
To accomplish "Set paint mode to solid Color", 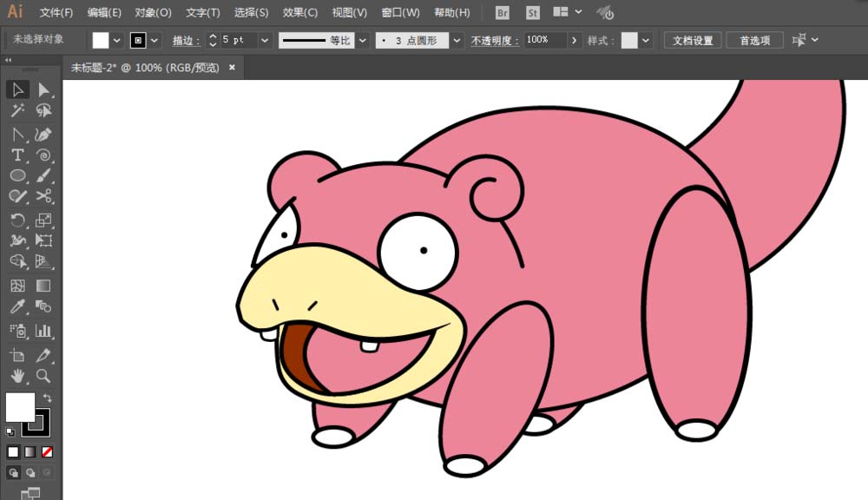I will [x=13, y=452].
